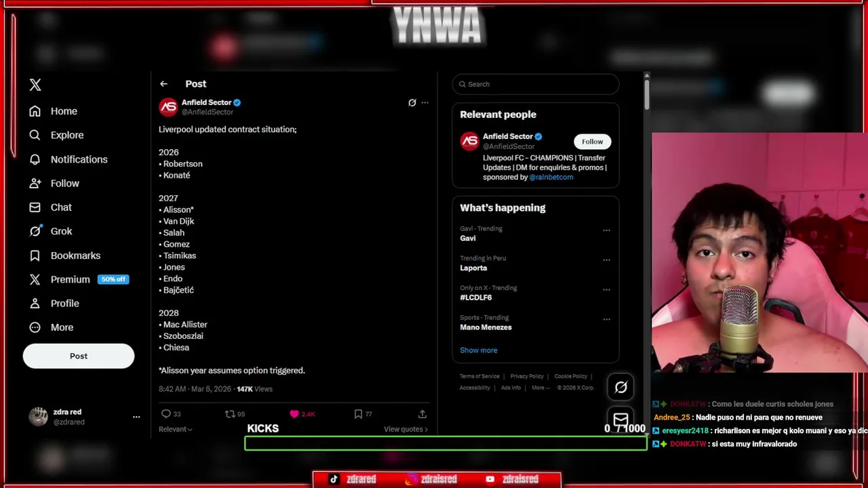The image size is (868, 488).
Task: Open post more options dots
Action: coord(425,103)
